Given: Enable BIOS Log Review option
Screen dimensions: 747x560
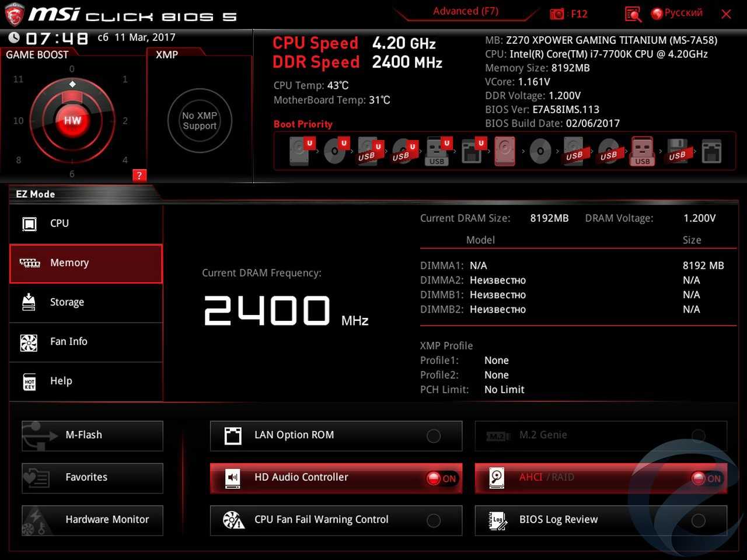Looking at the screenshot, I should pos(698,520).
